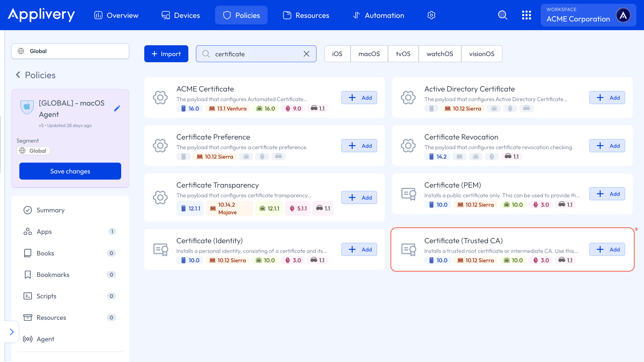This screenshot has height=362, width=644.
Task: Add the Certificate (Trusted CA) payload
Action: point(607,249)
